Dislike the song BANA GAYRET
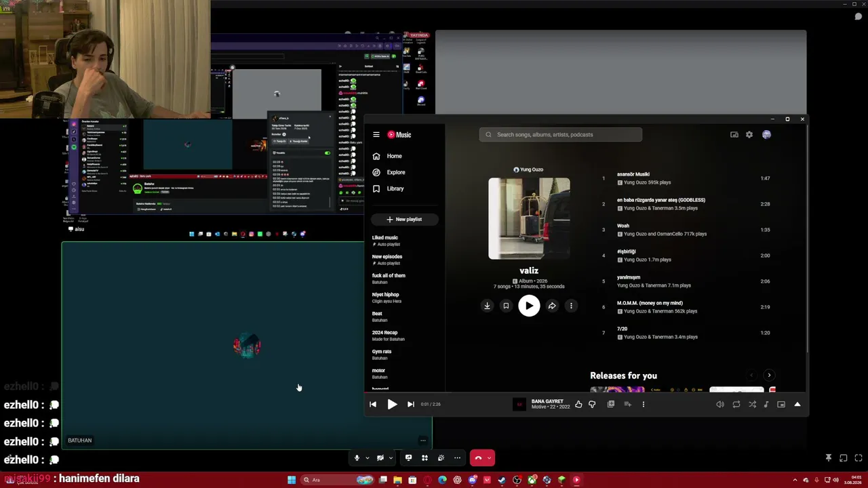Viewport: 868px width, 488px height. (x=592, y=404)
